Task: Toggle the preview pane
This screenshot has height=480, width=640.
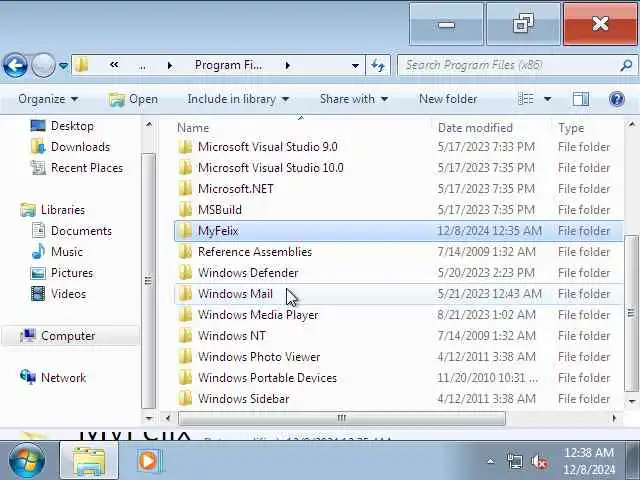Action: point(580,99)
